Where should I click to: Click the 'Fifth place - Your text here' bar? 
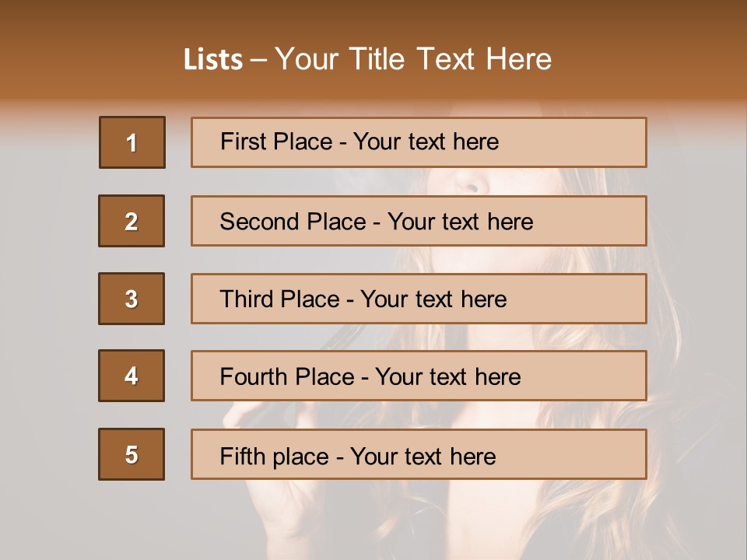tap(419, 454)
